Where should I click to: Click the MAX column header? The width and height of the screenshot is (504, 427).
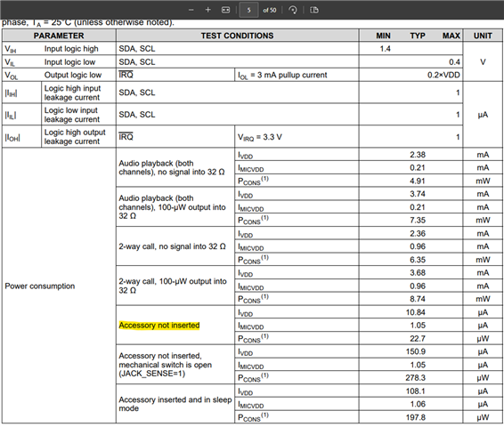pyautogui.click(x=451, y=36)
